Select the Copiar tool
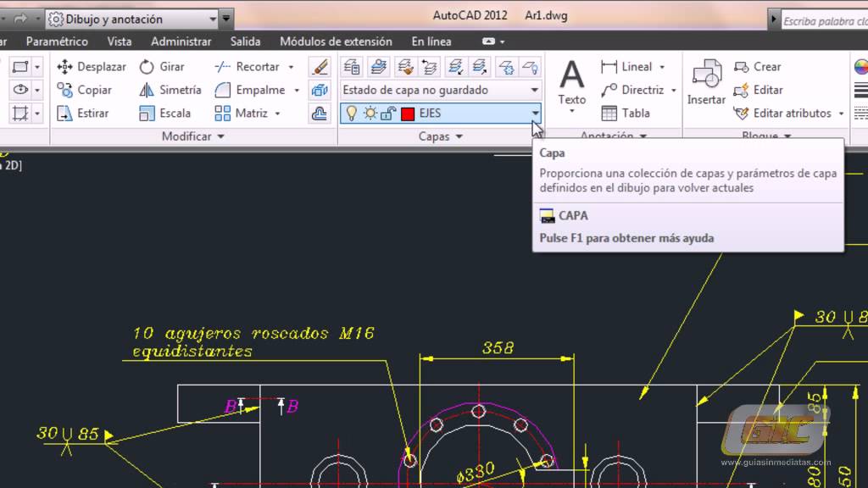This screenshot has height=488, width=868. [84, 90]
